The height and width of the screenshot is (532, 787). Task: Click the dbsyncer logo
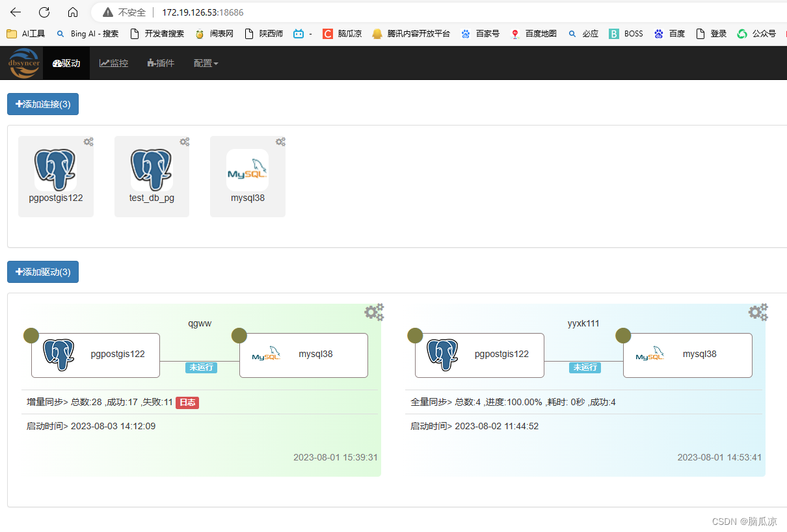(x=23, y=63)
